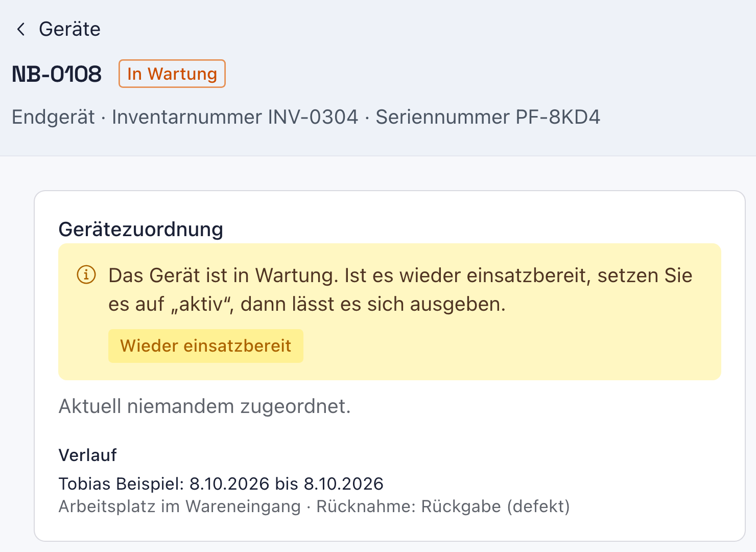Select the device title NB-0108
Viewport: 756px width, 552px height.
click(57, 74)
